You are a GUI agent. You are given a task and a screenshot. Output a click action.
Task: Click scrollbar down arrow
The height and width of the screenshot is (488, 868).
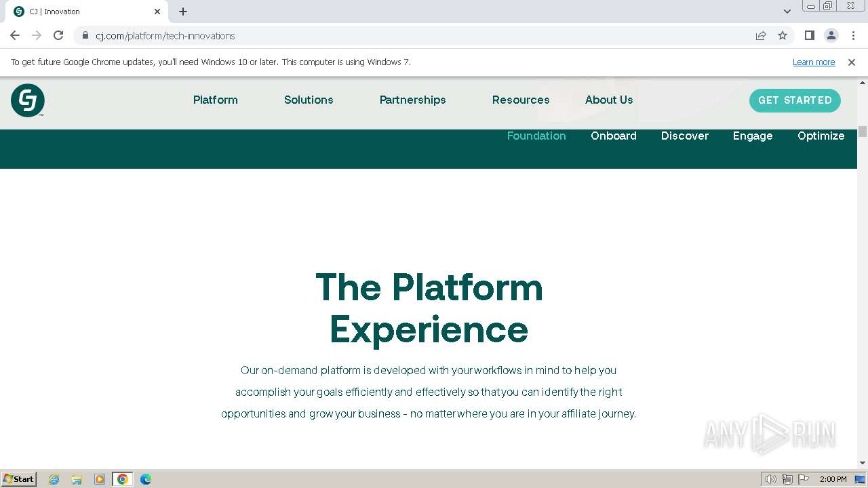pos(863,463)
